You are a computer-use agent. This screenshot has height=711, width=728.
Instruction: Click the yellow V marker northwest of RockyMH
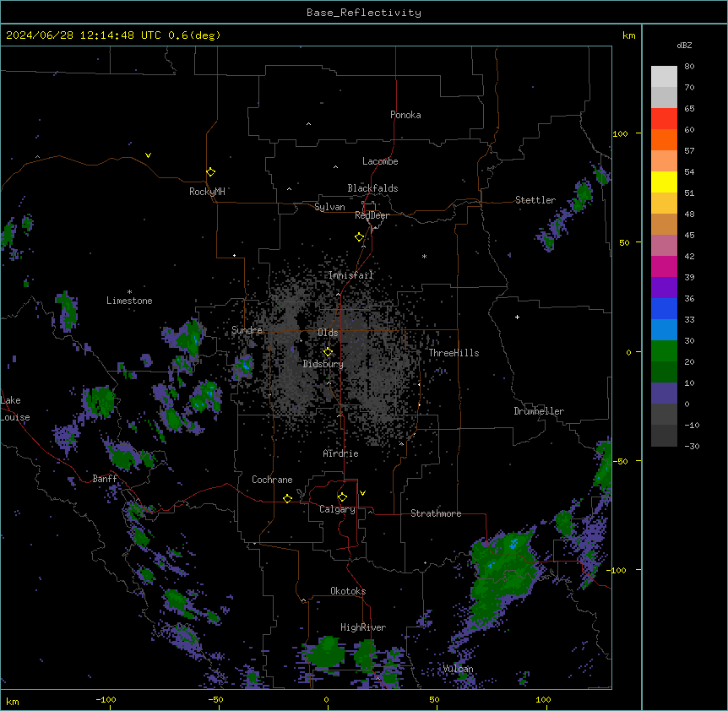pos(148,155)
